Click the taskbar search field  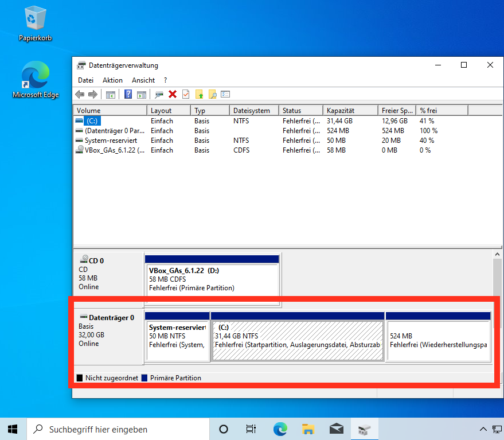click(118, 429)
